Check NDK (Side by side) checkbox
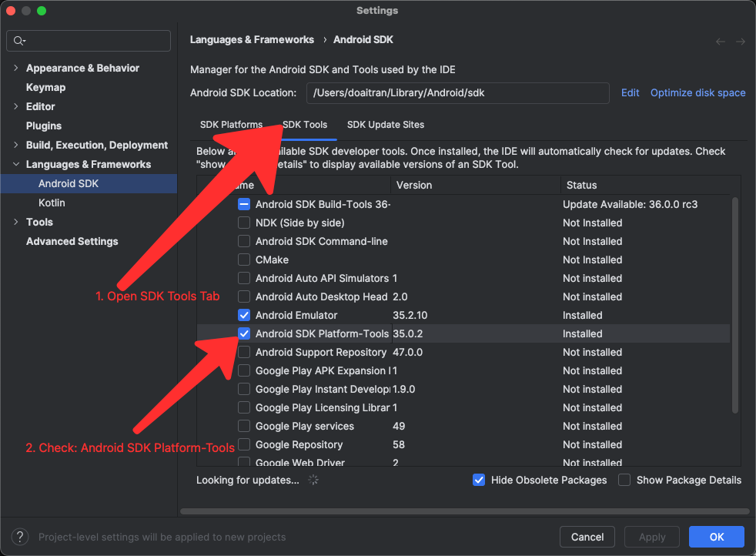 pyautogui.click(x=244, y=223)
